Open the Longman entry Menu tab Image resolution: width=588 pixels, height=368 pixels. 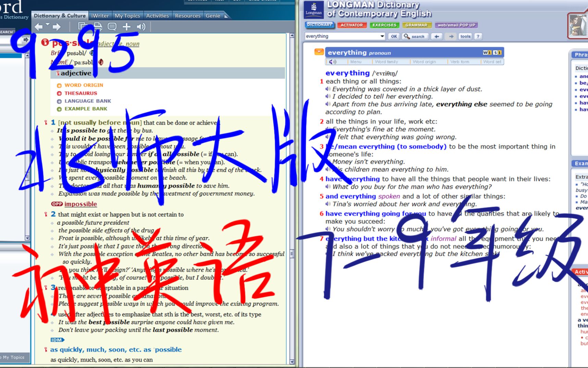[x=355, y=62]
